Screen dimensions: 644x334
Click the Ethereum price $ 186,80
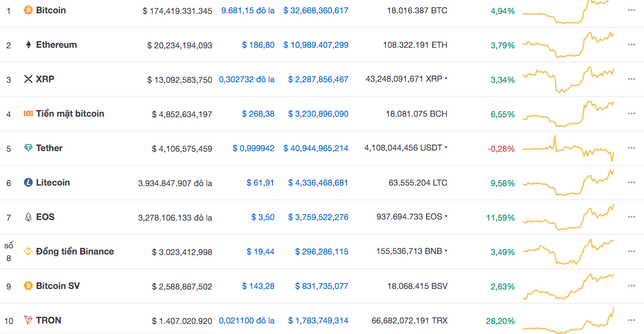click(x=258, y=45)
